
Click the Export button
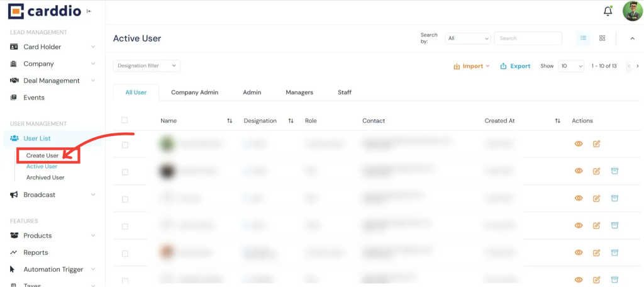coord(516,66)
